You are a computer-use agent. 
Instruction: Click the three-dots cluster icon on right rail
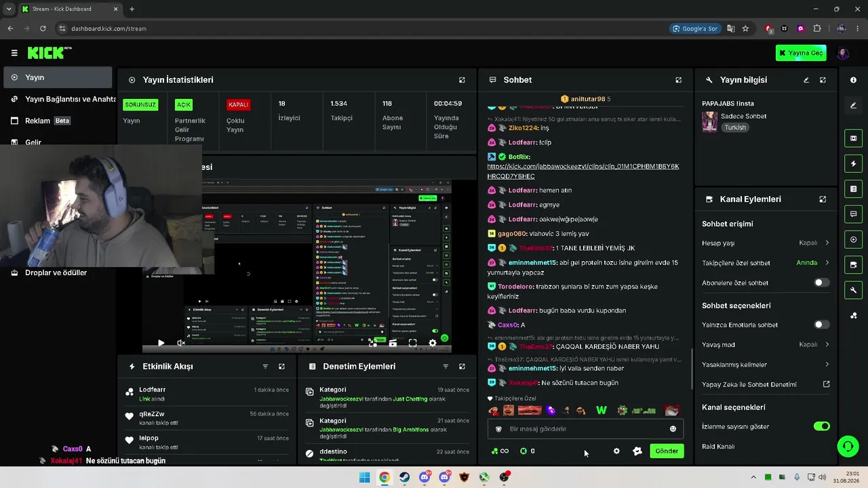[853, 315]
